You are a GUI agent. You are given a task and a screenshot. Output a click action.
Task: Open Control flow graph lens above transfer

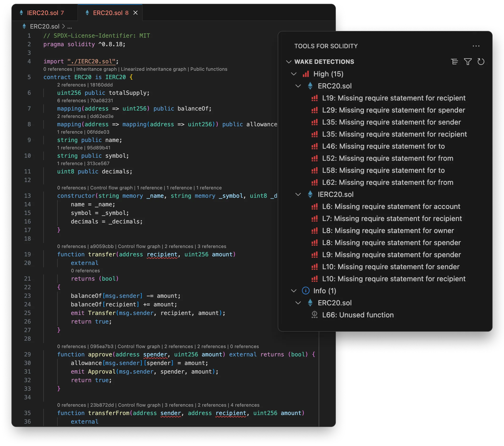click(x=139, y=246)
